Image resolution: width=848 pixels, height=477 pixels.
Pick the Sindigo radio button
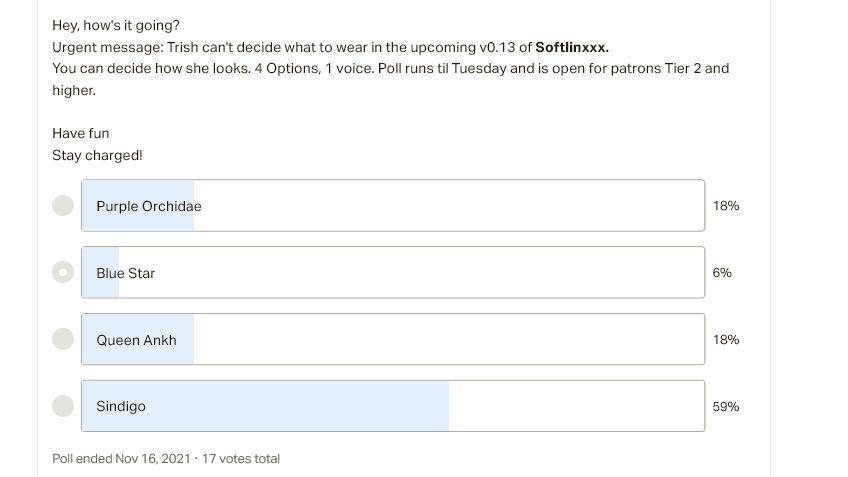[63, 406]
